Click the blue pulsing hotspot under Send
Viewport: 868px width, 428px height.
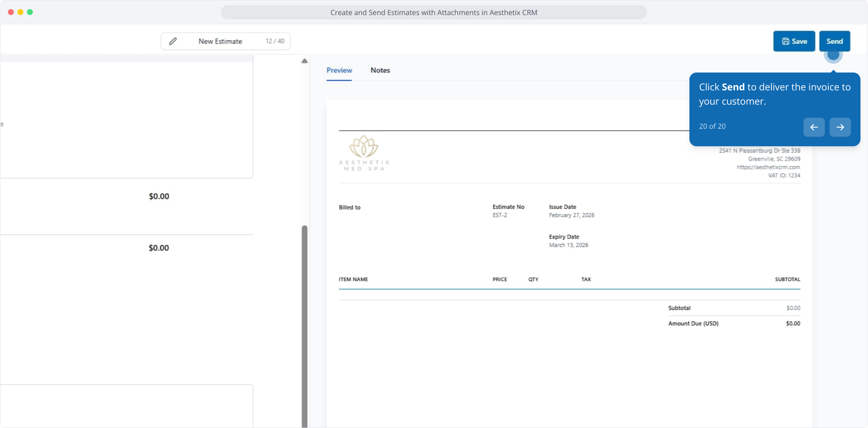pyautogui.click(x=833, y=55)
